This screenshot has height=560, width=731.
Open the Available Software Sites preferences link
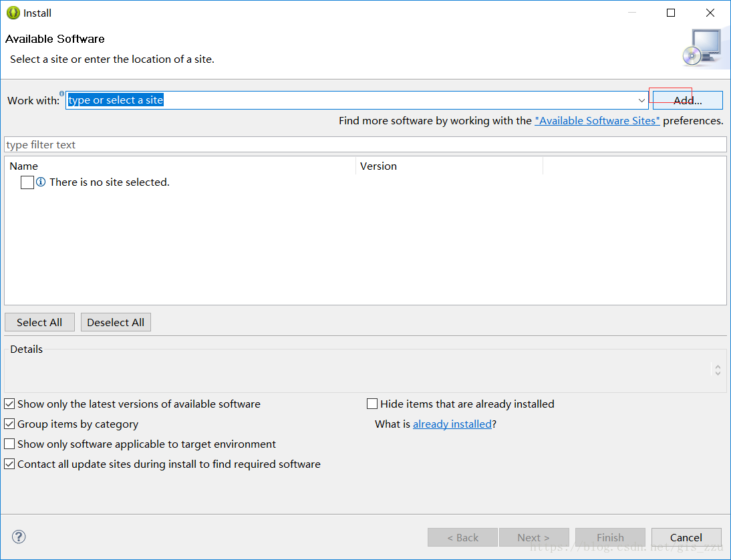[x=597, y=121]
